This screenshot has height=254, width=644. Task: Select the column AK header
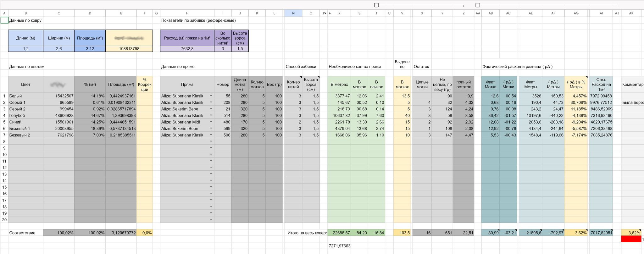pyautogui.click(x=631, y=13)
